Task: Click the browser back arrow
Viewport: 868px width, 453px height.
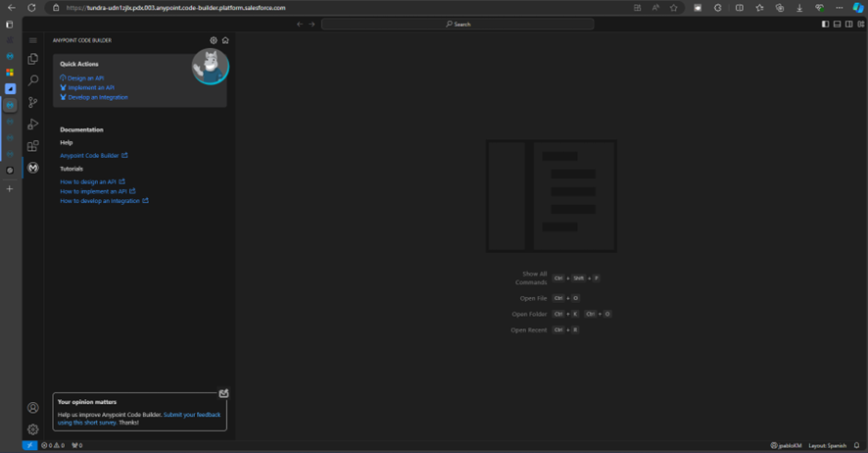Action: pyautogui.click(x=12, y=8)
